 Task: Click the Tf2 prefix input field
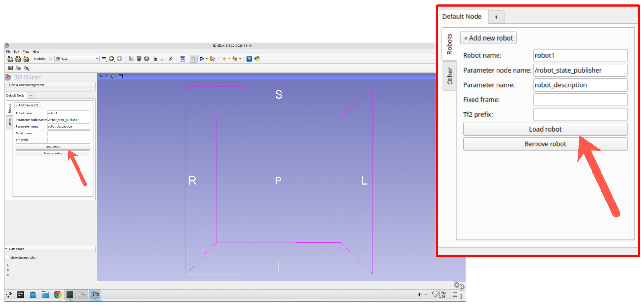pyautogui.click(x=69, y=140)
